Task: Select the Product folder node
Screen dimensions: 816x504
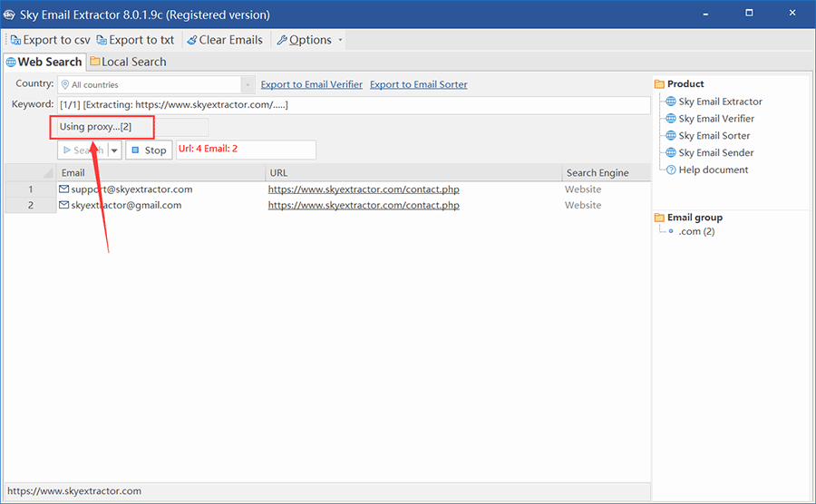Action: pyautogui.click(x=685, y=83)
